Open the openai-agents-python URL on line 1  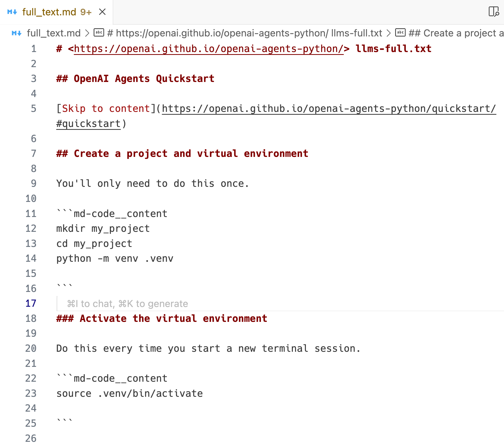pyautogui.click(x=208, y=49)
